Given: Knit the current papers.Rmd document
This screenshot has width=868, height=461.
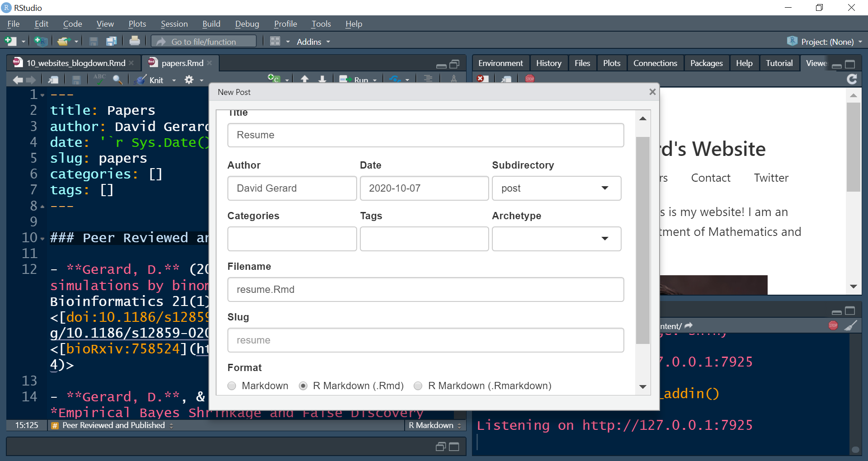Looking at the screenshot, I should [x=151, y=80].
